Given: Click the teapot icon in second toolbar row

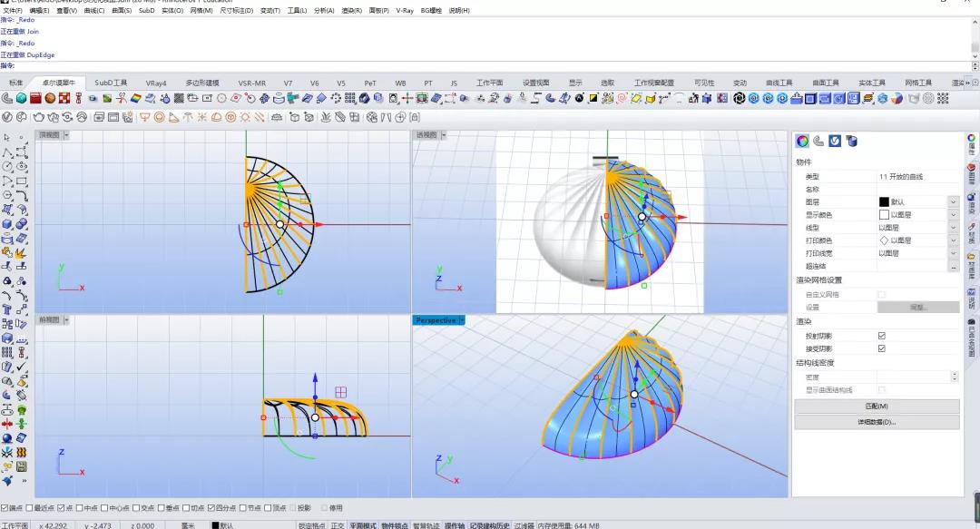Looking at the screenshot, I should (39, 117).
